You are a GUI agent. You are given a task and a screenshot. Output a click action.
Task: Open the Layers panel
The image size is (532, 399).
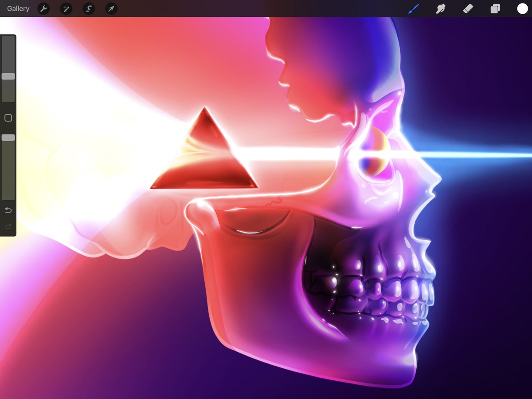point(495,8)
